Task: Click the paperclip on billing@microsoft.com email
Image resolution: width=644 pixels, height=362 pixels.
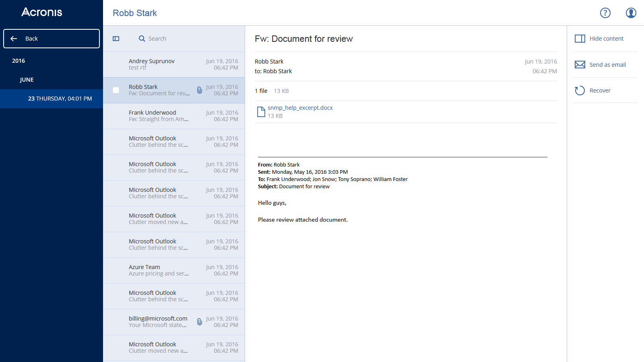Action: pyautogui.click(x=199, y=322)
